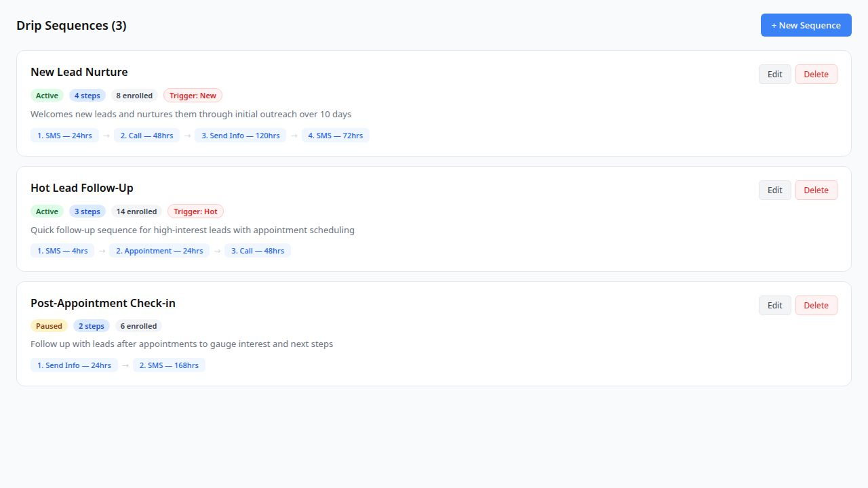The image size is (868, 488).
Task: Expand the 3 steps badge of Hot Lead Follow-Up
Action: (87, 211)
